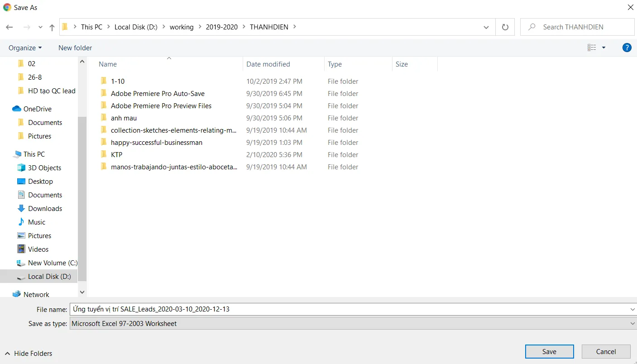
Task: Click the Back navigation arrow
Action: point(10,27)
